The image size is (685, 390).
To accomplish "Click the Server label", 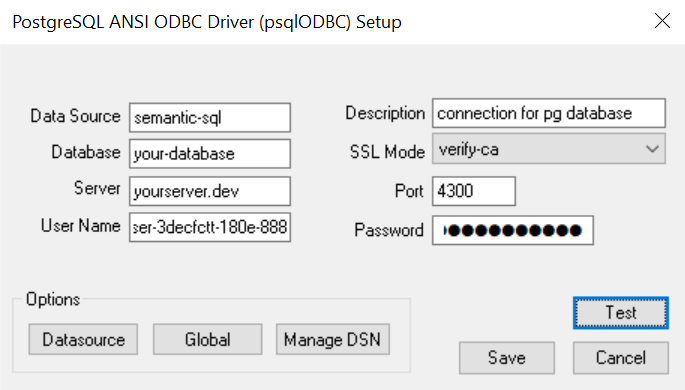I will (x=97, y=188).
